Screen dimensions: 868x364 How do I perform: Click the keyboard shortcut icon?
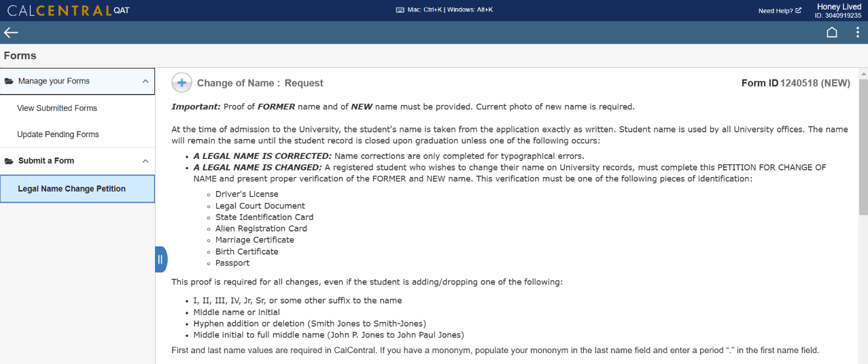click(400, 10)
